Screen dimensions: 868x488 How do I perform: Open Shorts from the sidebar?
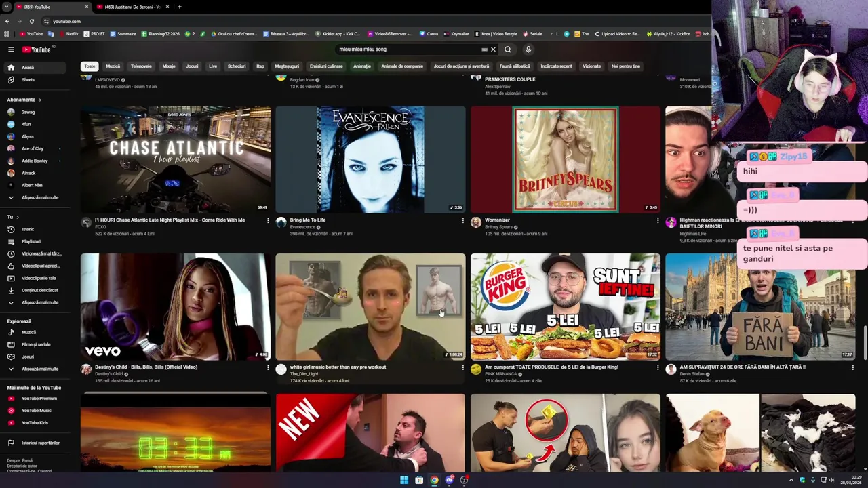click(x=33, y=80)
